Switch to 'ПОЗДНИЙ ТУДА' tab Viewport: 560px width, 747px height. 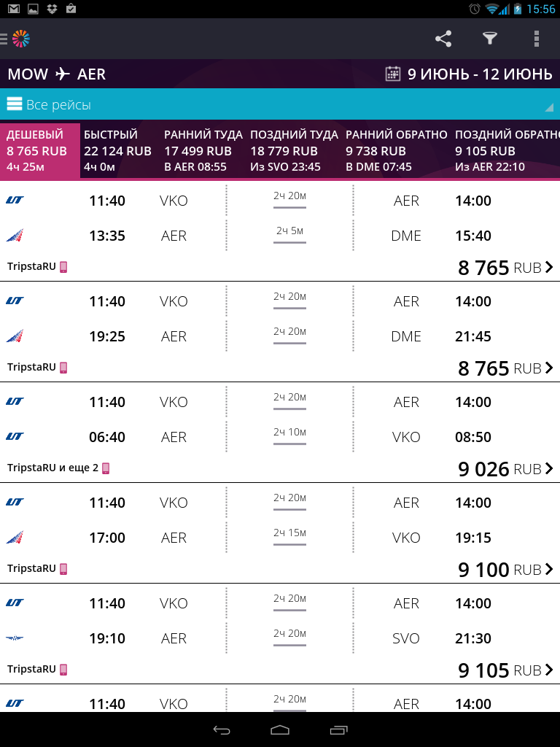tap(295, 150)
